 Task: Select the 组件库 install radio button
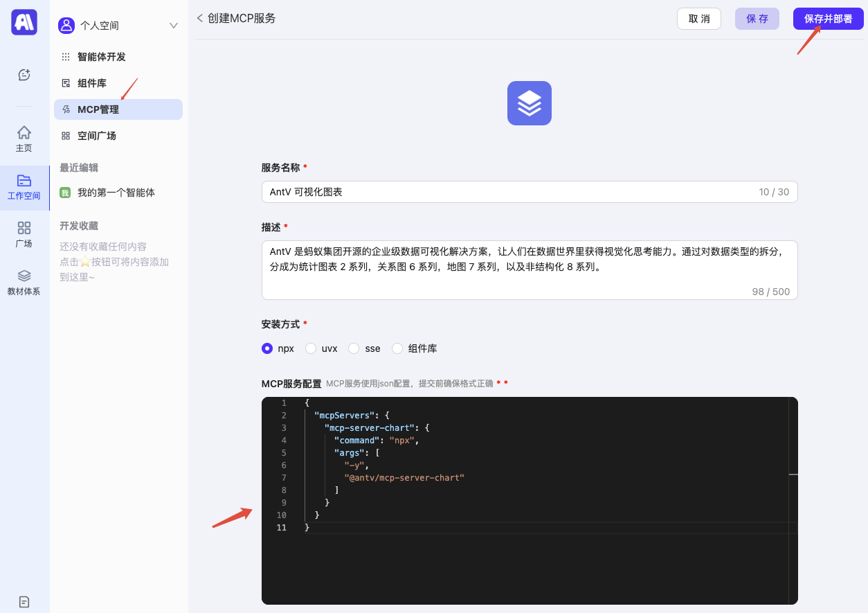pos(397,348)
